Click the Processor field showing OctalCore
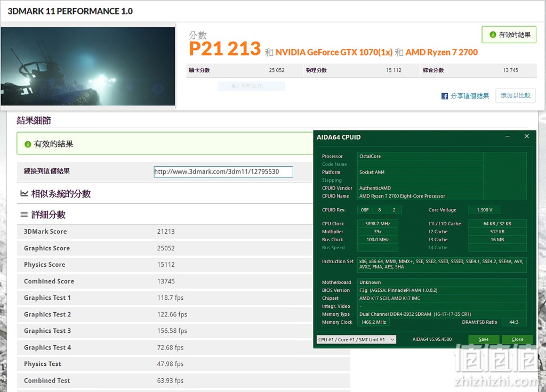 coord(420,157)
